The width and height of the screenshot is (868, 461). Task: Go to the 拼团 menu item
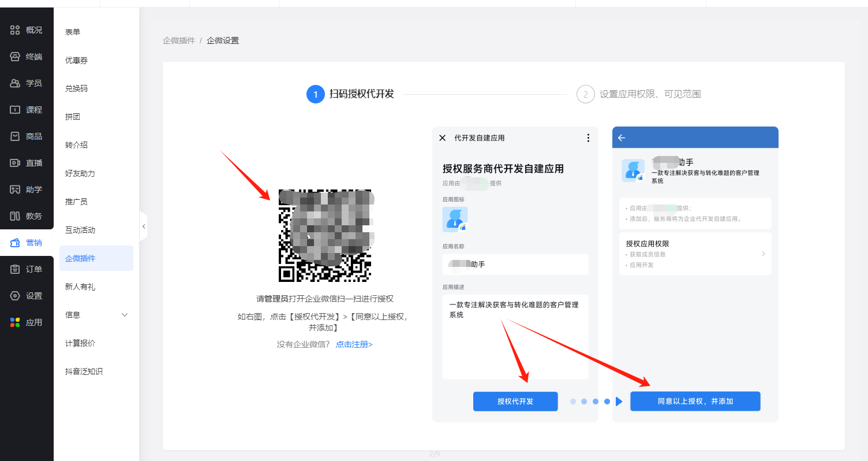click(x=73, y=117)
